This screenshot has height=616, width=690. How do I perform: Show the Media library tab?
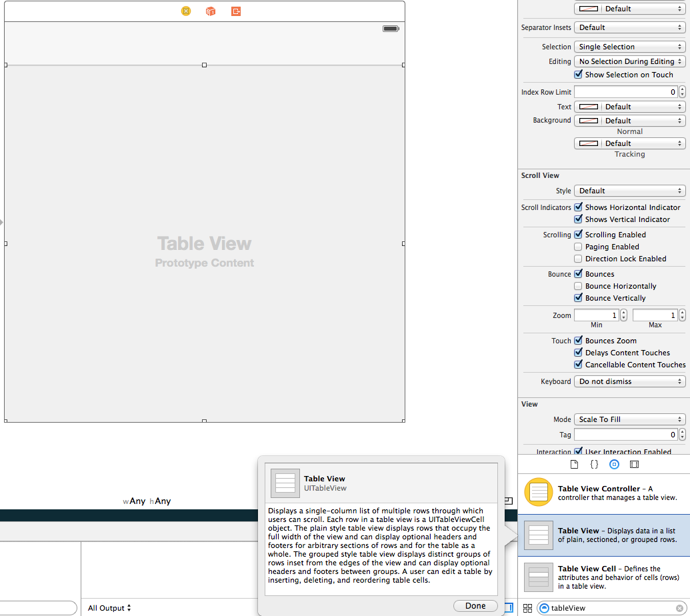point(634,464)
